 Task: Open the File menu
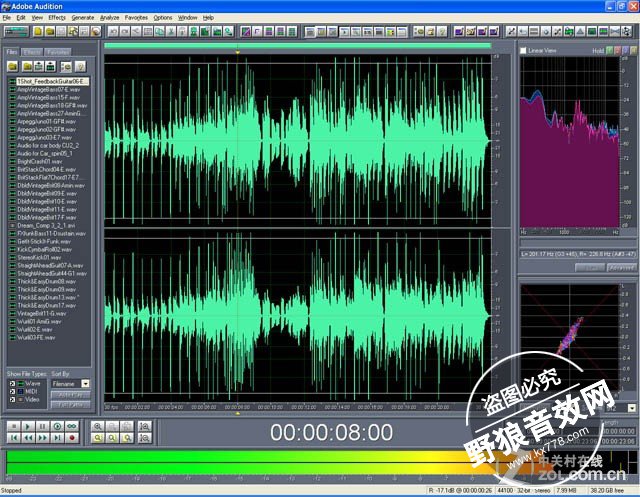pyautogui.click(x=7, y=18)
